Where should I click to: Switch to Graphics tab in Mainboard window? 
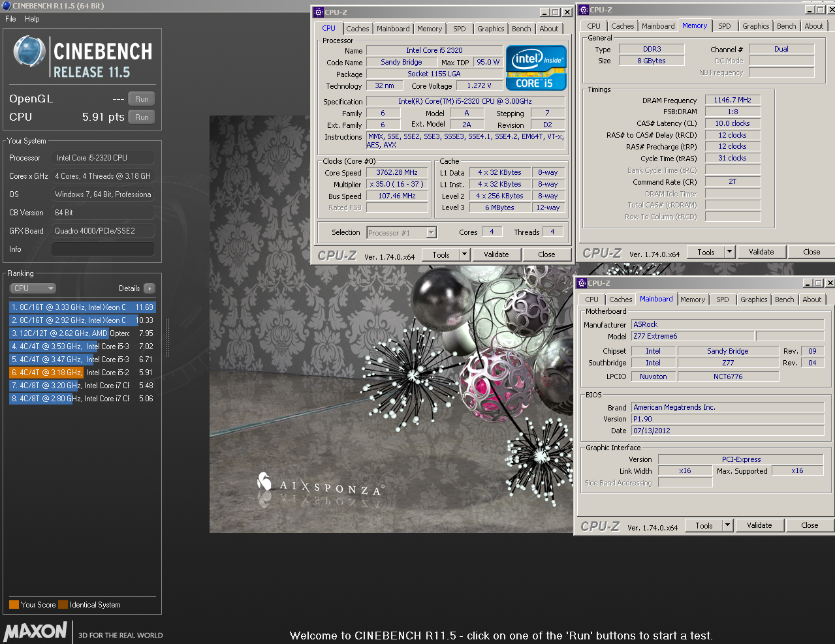(753, 299)
